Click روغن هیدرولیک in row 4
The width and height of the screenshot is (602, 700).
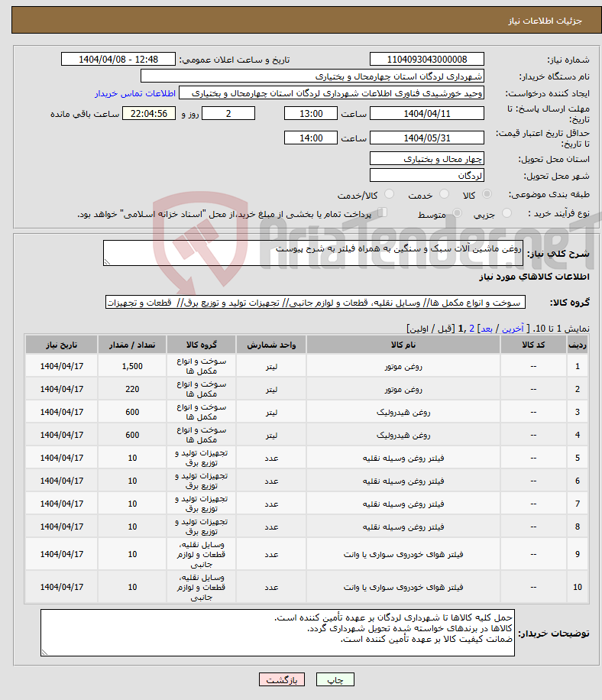tap(403, 436)
